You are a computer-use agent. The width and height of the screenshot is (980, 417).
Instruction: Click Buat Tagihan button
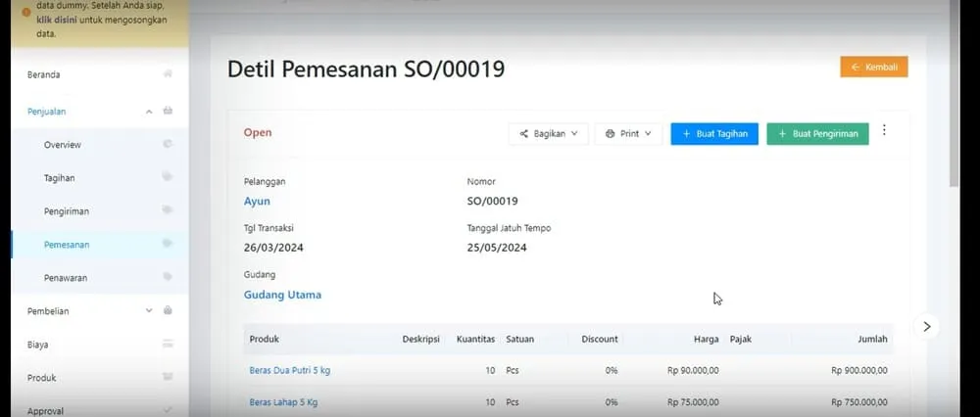(x=714, y=133)
